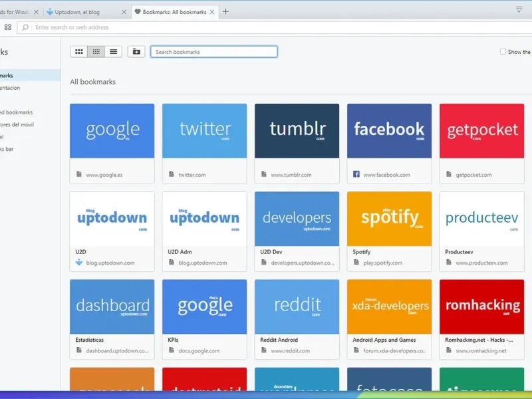Click the forum.xda-developers.co.. address text

pos(394,350)
